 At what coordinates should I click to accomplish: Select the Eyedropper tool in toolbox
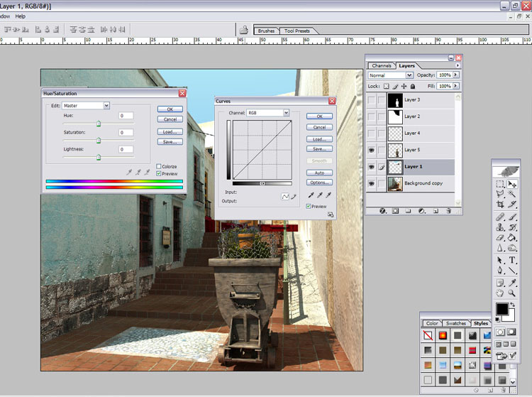tap(511, 283)
